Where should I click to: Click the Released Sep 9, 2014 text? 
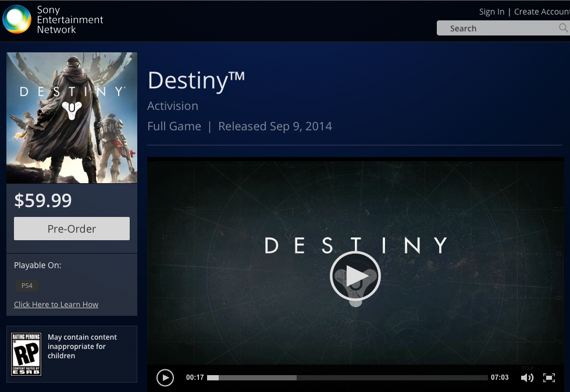point(275,126)
